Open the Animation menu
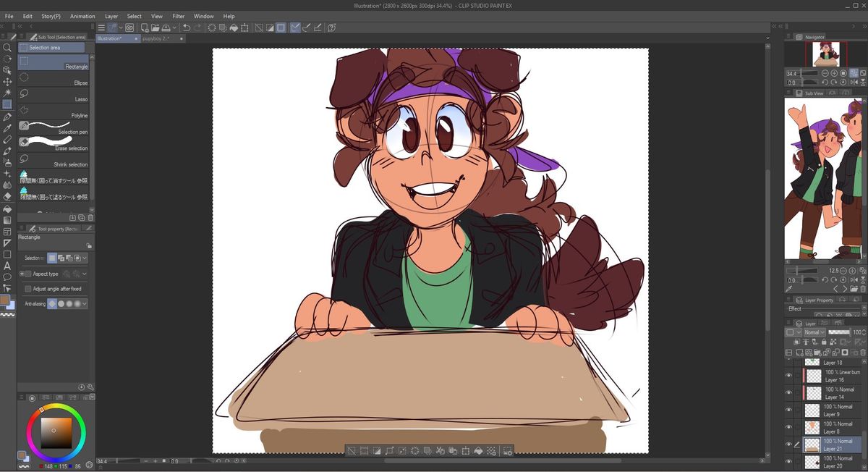868x472 pixels. tap(82, 16)
